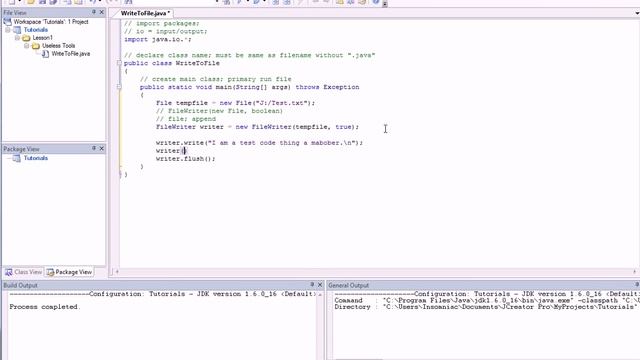640x360 pixels.
Task: Click the 'Directory' line in General Output
Action: tap(485, 307)
